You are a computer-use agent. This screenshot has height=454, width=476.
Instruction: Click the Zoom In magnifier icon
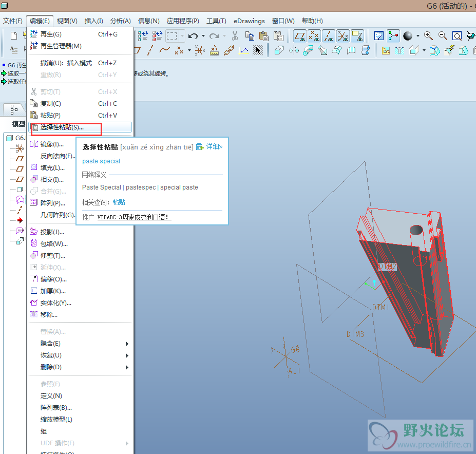tap(428, 36)
